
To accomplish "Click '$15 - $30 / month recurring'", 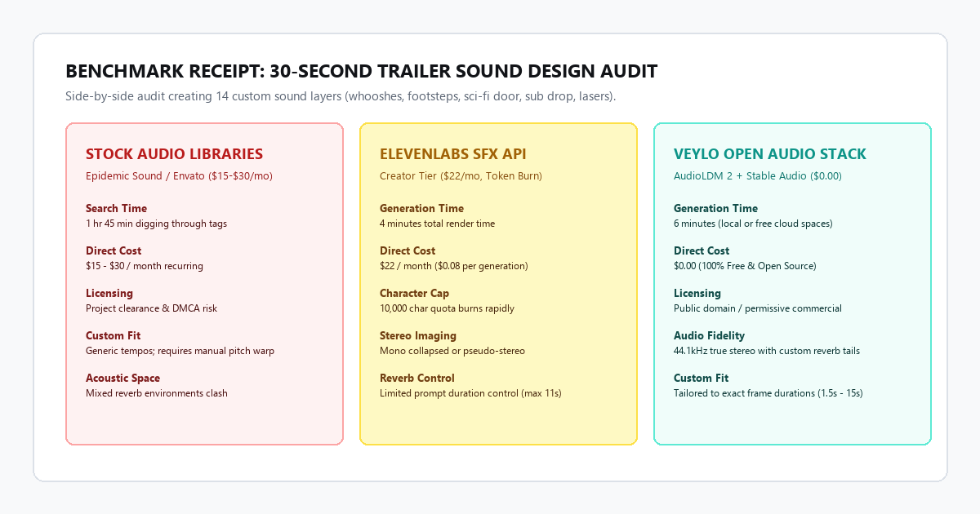I will pos(145,266).
